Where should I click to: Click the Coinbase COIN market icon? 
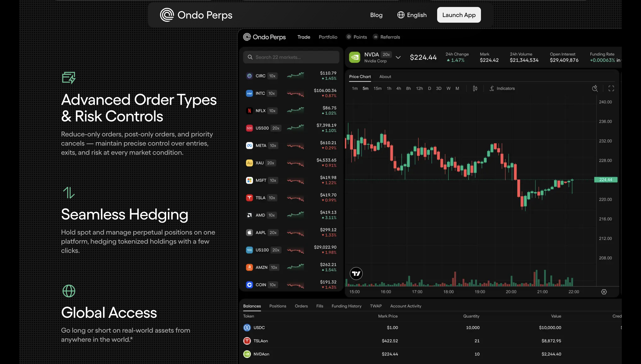click(249, 285)
